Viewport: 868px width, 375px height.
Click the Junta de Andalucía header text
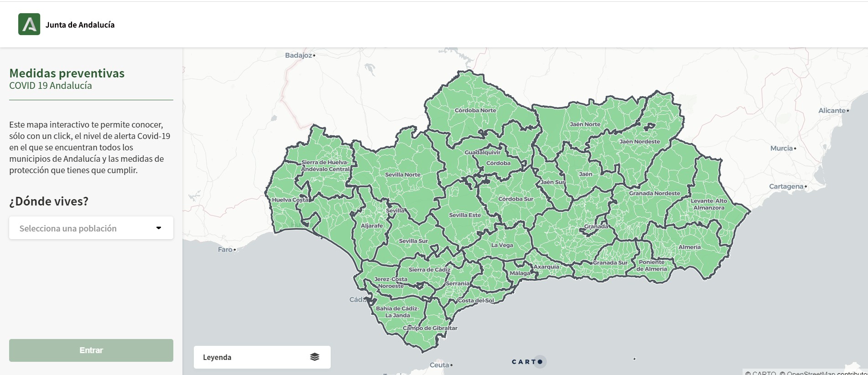[80, 25]
